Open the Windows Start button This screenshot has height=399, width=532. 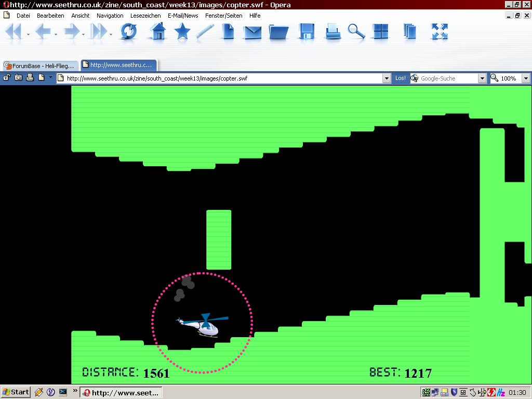(16, 392)
